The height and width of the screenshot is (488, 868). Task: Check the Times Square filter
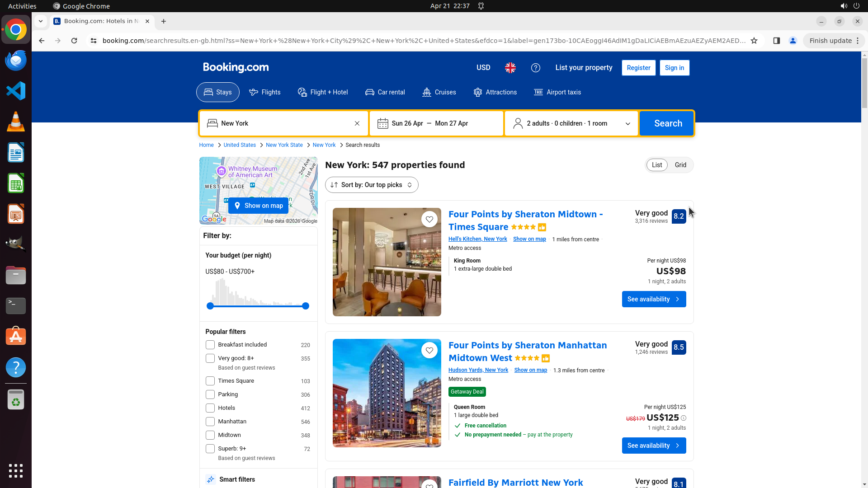coord(210,381)
